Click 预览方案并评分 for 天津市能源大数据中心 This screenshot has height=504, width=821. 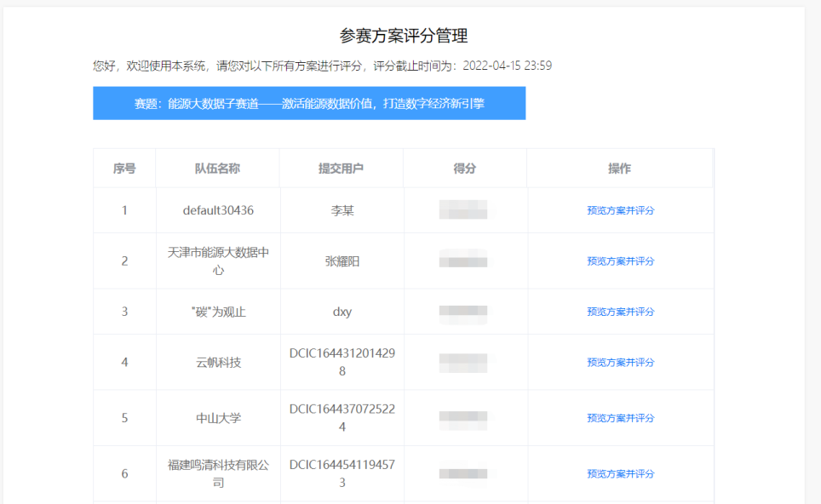coord(620,261)
